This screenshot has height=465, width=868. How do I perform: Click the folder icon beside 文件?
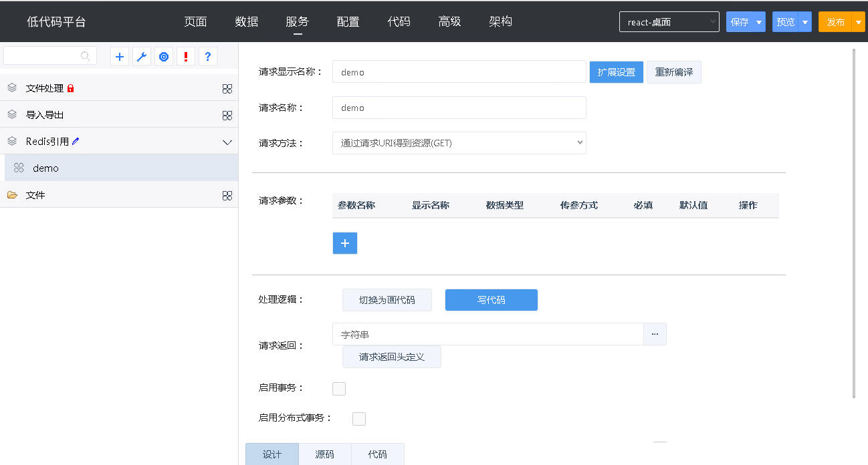pyautogui.click(x=12, y=194)
